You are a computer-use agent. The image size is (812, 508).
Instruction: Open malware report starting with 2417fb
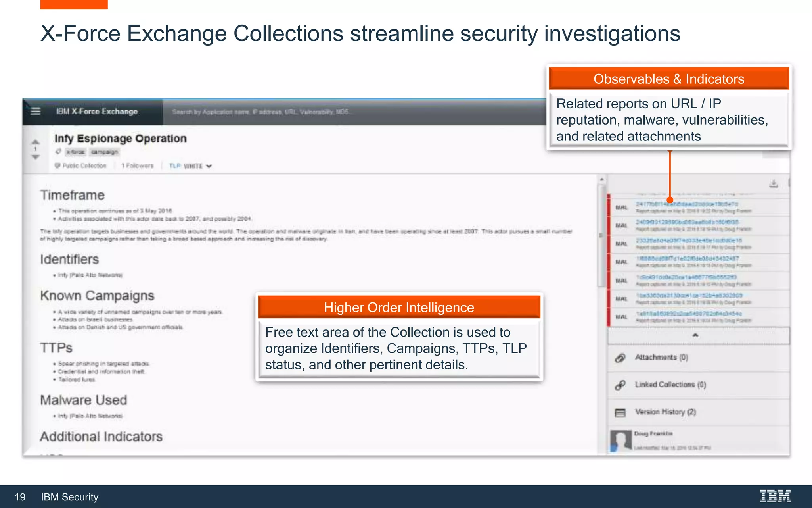tap(687, 204)
